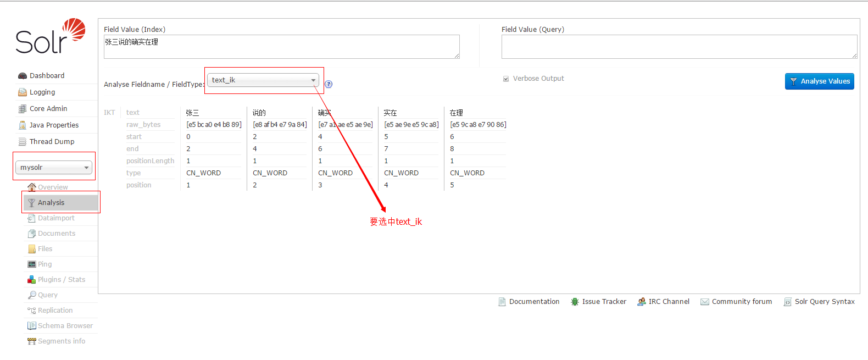
Task: Toggle the Verbose Output checkbox
Action: 506,79
